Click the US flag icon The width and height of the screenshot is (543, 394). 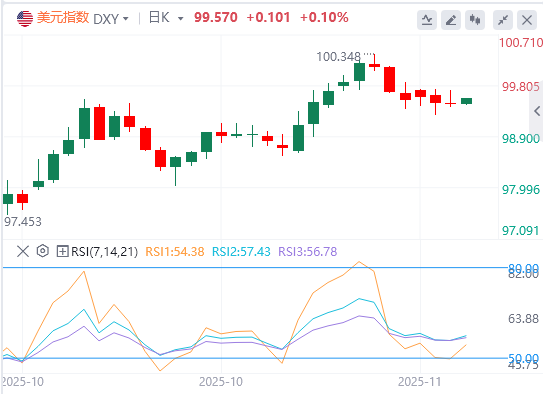pos(25,18)
